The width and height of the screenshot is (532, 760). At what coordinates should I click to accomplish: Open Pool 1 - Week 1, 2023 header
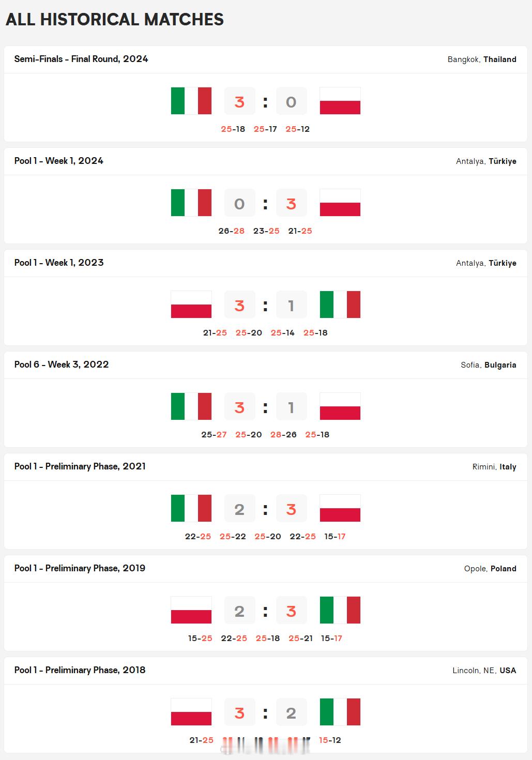59,263
